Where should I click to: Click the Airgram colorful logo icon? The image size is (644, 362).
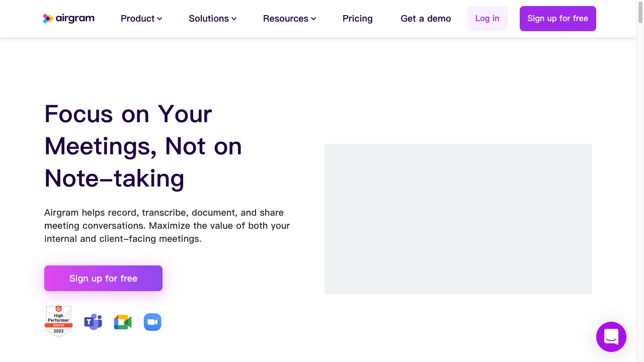[48, 19]
